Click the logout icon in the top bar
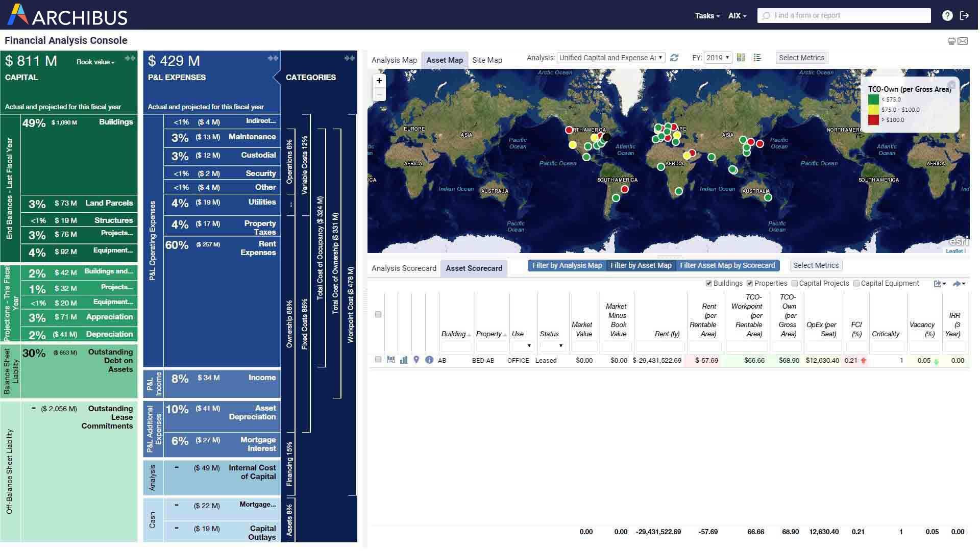Image resolution: width=980 pixels, height=551 pixels. (x=965, y=15)
